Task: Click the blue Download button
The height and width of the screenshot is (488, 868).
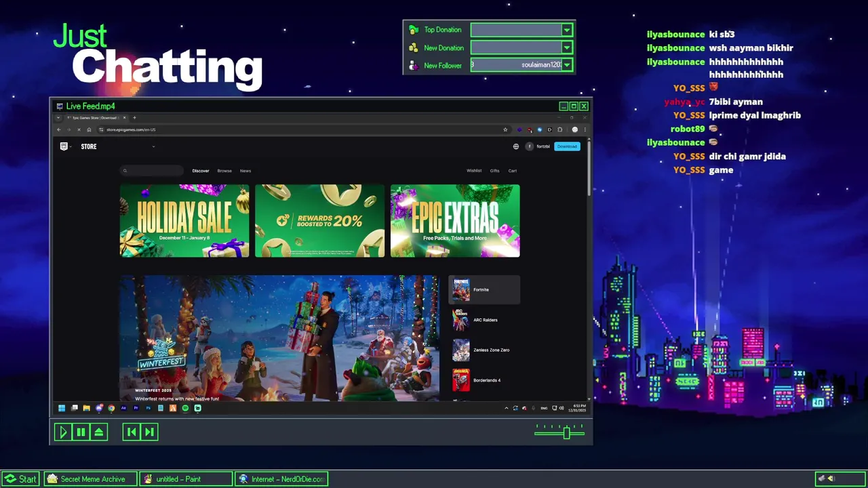Action: coord(567,146)
